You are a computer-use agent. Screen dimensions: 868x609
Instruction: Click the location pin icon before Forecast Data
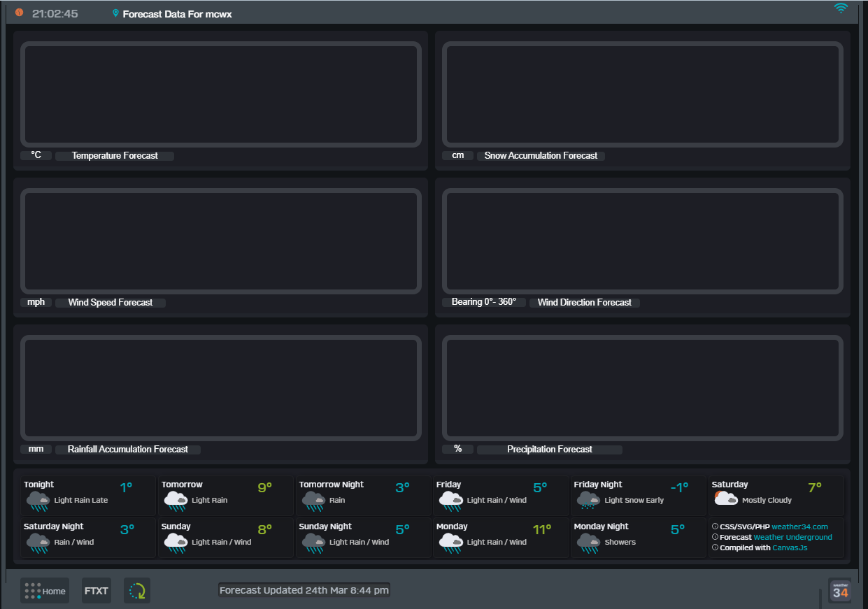[x=115, y=13]
